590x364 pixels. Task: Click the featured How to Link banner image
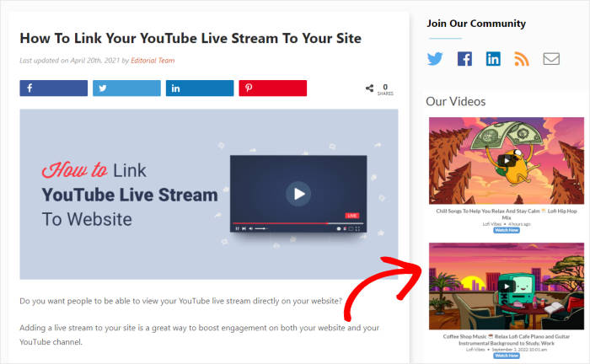tap(209, 194)
